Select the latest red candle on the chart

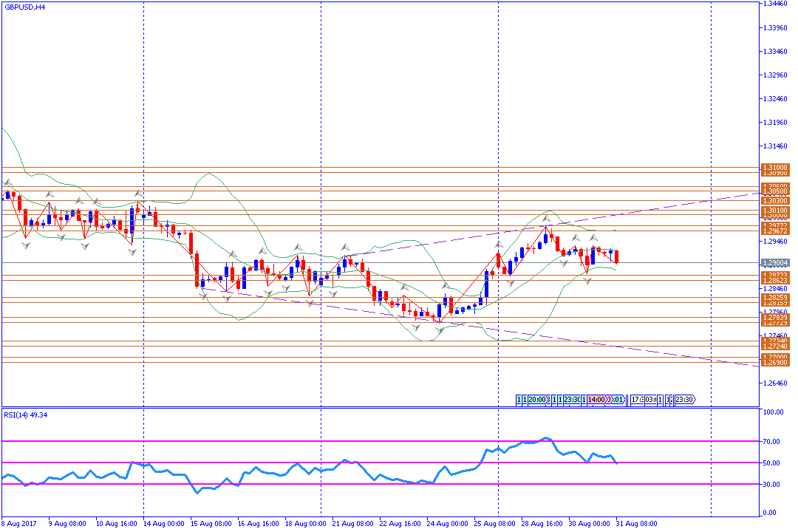[616, 256]
